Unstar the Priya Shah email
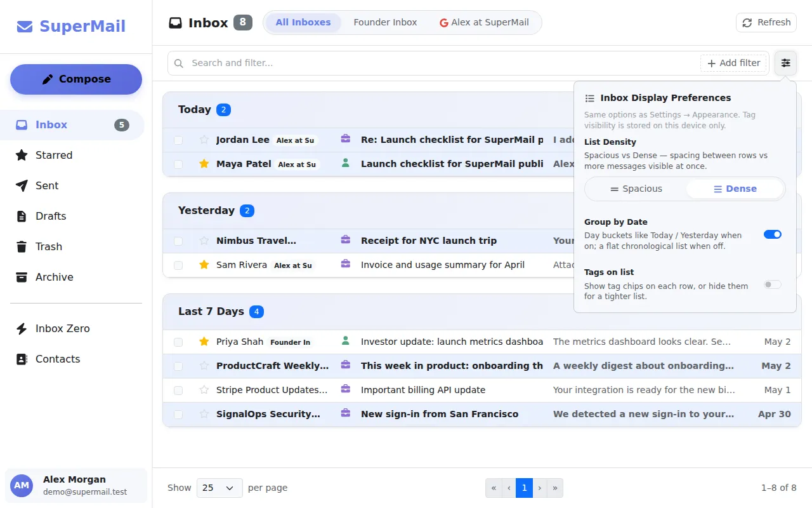The image size is (812, 508). tap(204, 342)
